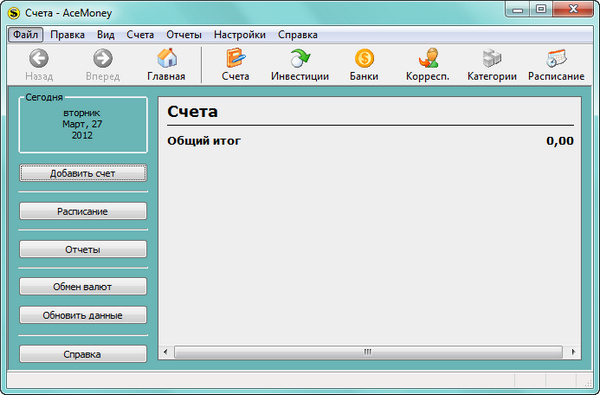The height and width of the screenshot is (395, 600).
Task: Go to the Главная home icon
Action: (x=167, y=58)
